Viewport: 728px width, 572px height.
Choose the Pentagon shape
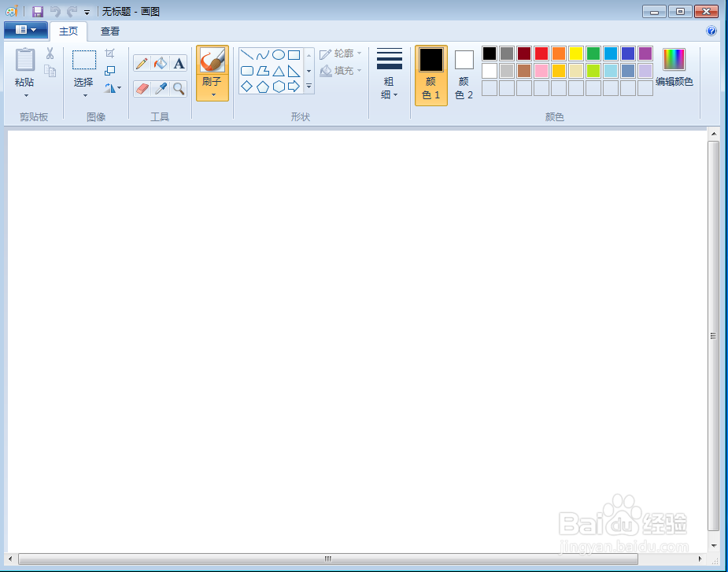[263, 87]
